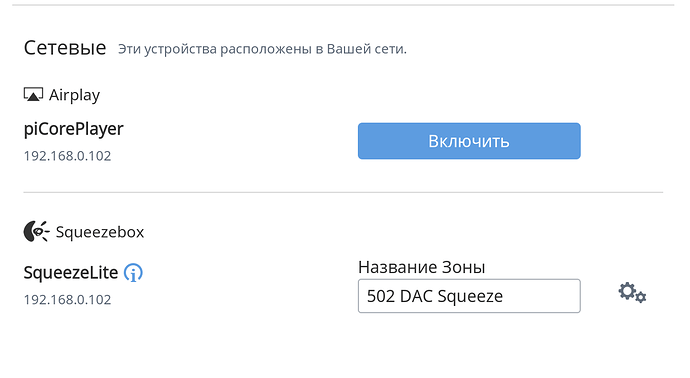
Task: Select the piCorePlayer device name
Action: [73, 129]
